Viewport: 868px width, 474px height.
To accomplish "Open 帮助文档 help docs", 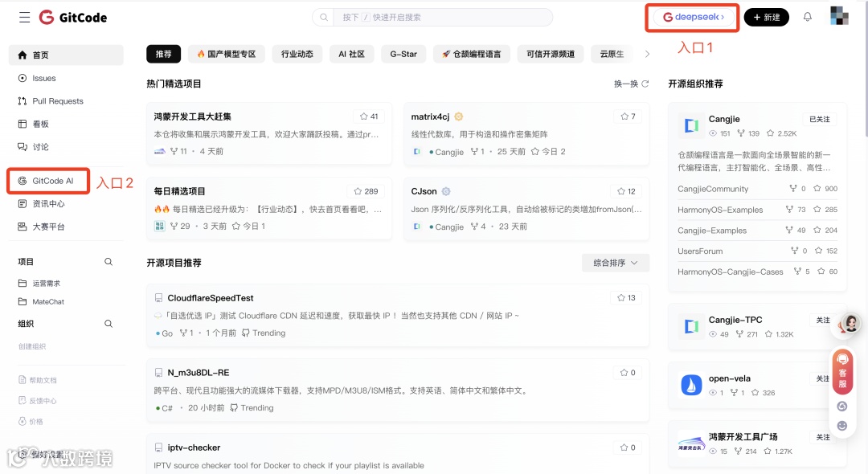I will [x=38, y=380].
